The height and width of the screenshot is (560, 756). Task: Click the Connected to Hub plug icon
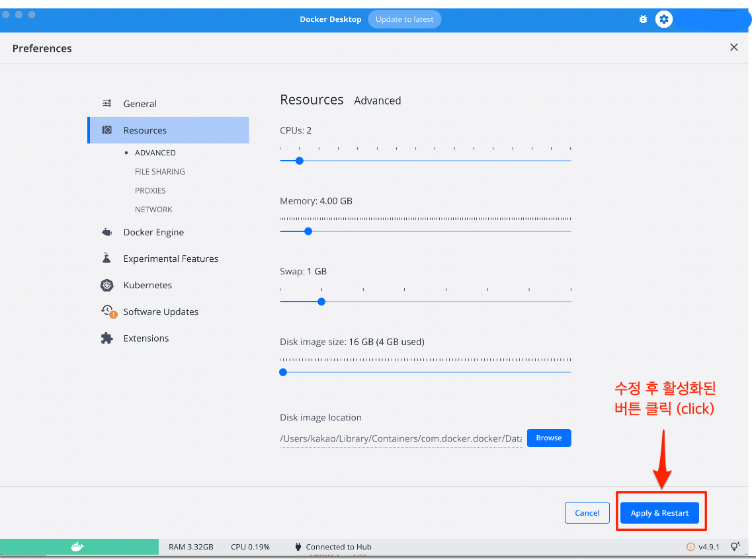pyautogui.click(x=298, y=547)
